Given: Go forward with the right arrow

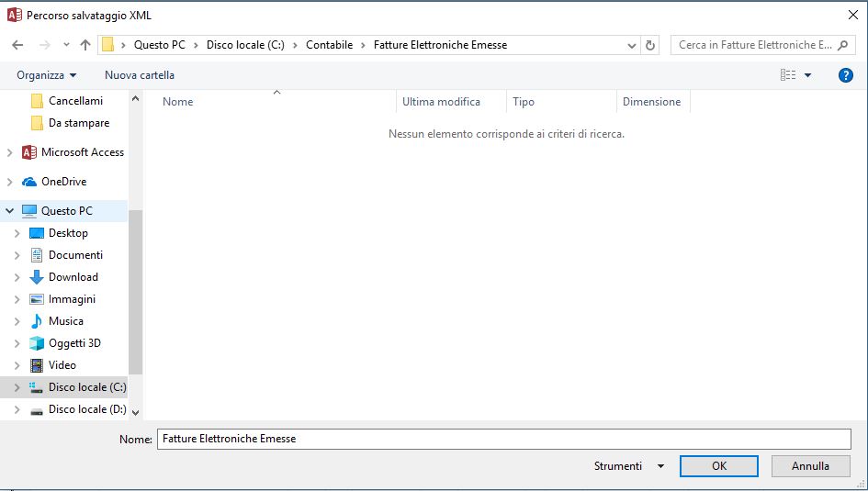Looking at the screenshot, I should point(45,45).
